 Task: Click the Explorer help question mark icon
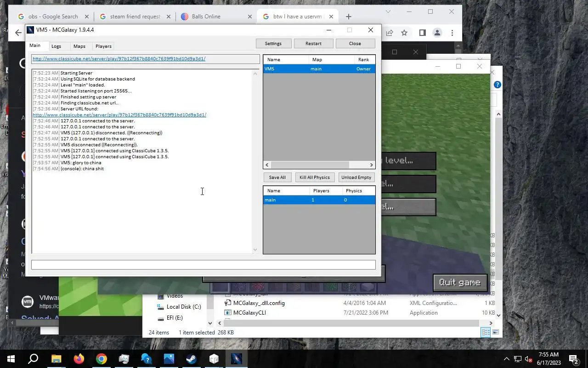coord(497,85)
